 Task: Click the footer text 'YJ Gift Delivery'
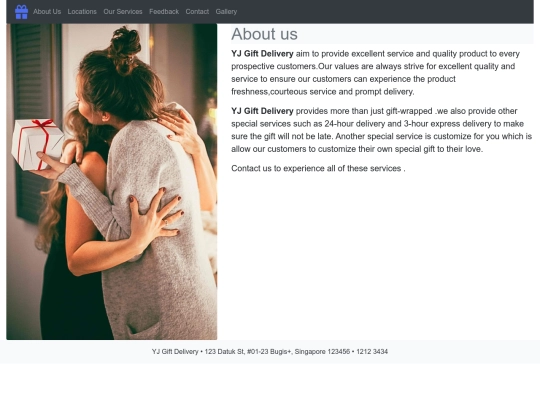[175, 352]
